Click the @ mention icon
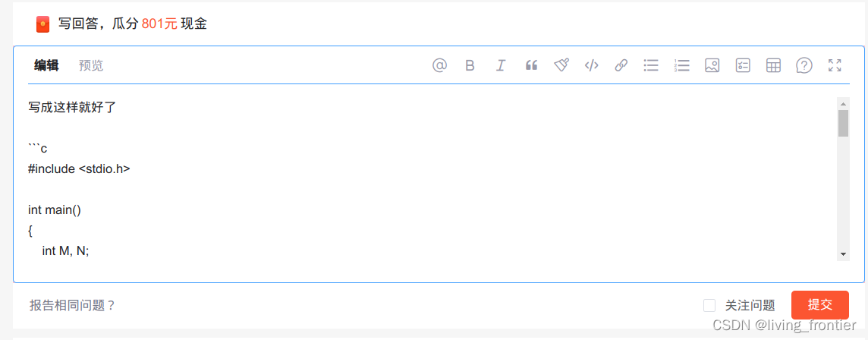The image size is (868, 340). [439, 65]
